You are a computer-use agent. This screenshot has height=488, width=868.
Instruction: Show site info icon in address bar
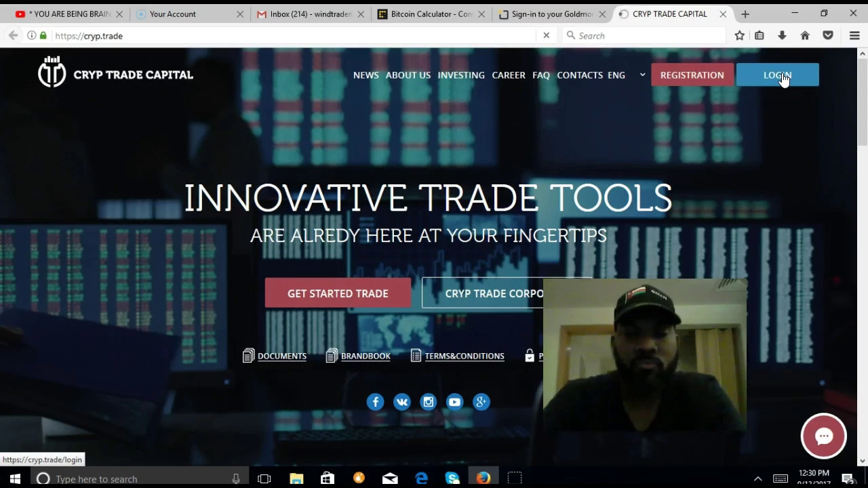pos(31,35)
